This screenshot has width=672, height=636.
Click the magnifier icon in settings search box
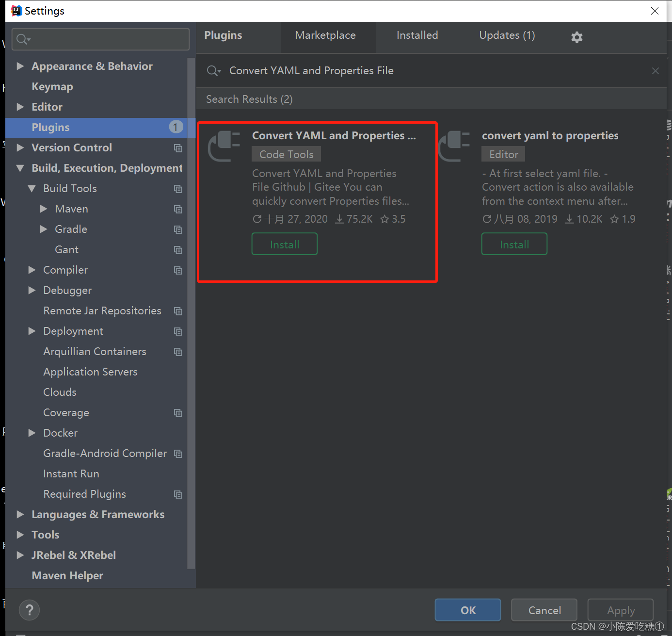point(23,39)
